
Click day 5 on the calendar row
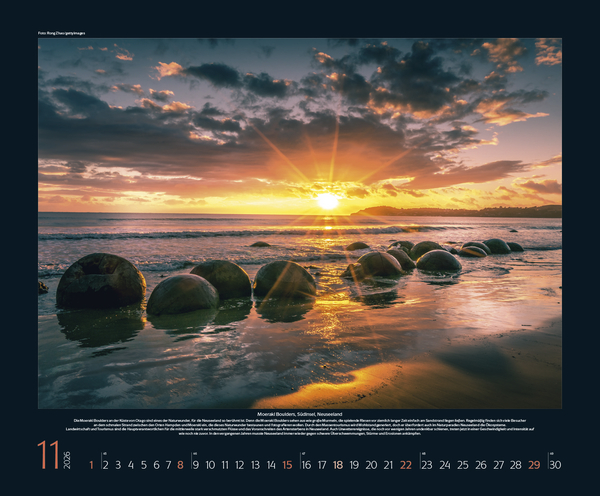[x=142, y=464]
